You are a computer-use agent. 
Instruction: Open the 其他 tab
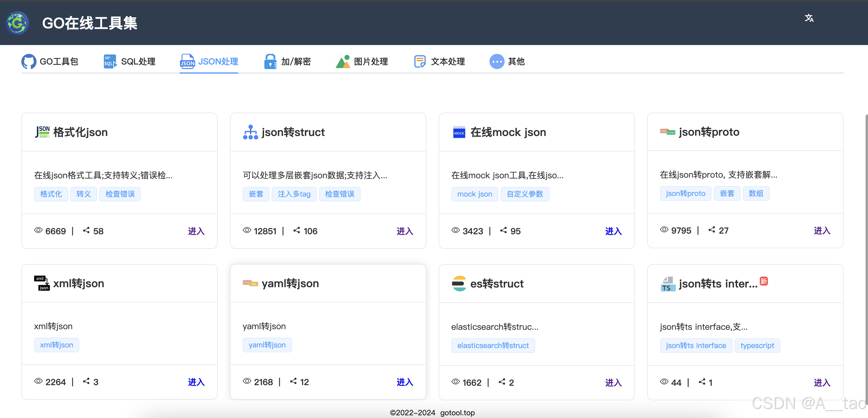tap(507, 61)
